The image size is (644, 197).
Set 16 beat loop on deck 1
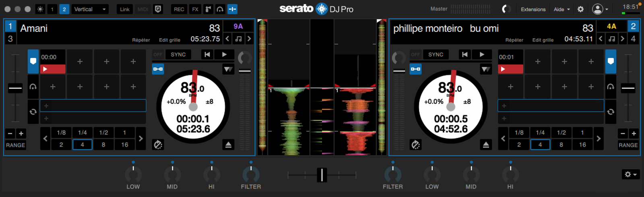click(125, 145)
